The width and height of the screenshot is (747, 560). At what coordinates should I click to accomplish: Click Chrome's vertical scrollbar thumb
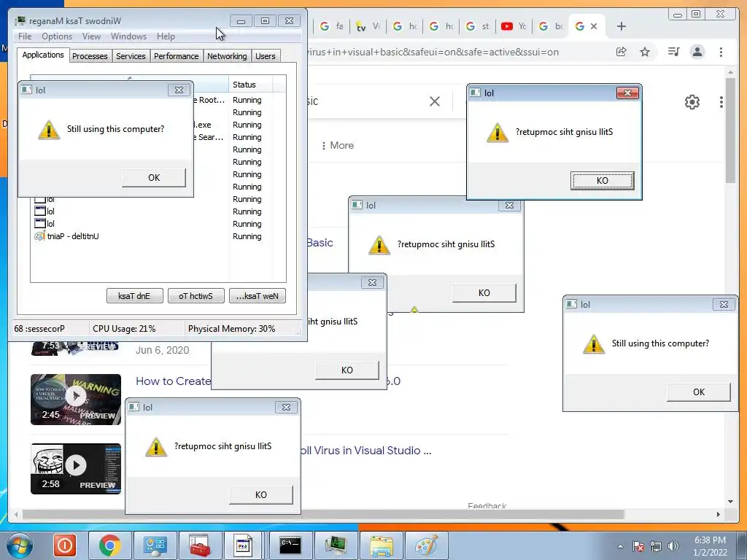pyautogui.click(x=730, y=130)
